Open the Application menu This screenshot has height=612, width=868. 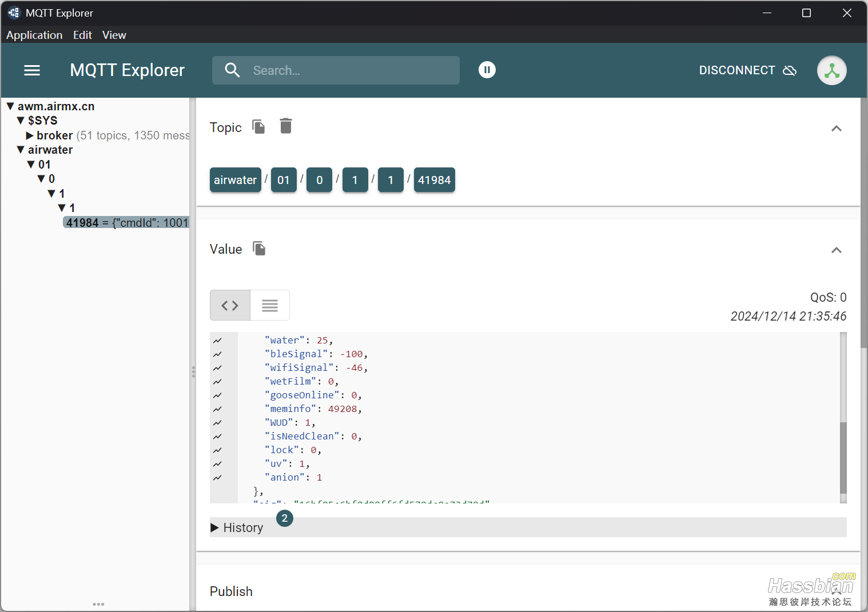[34, 35]
